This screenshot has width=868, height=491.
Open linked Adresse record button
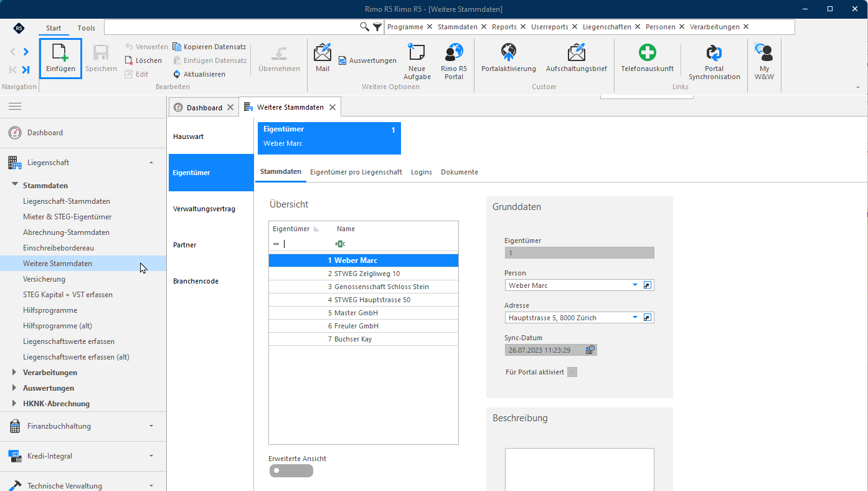coord(648,317)
